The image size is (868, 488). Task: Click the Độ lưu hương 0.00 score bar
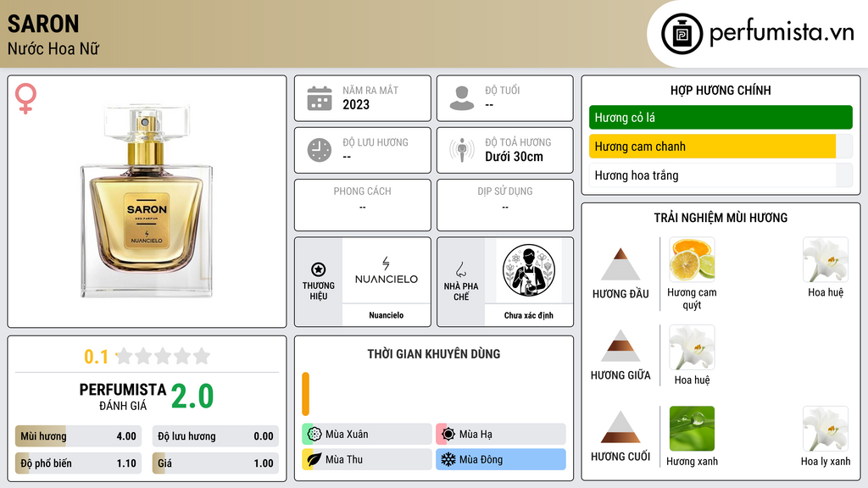215,436
